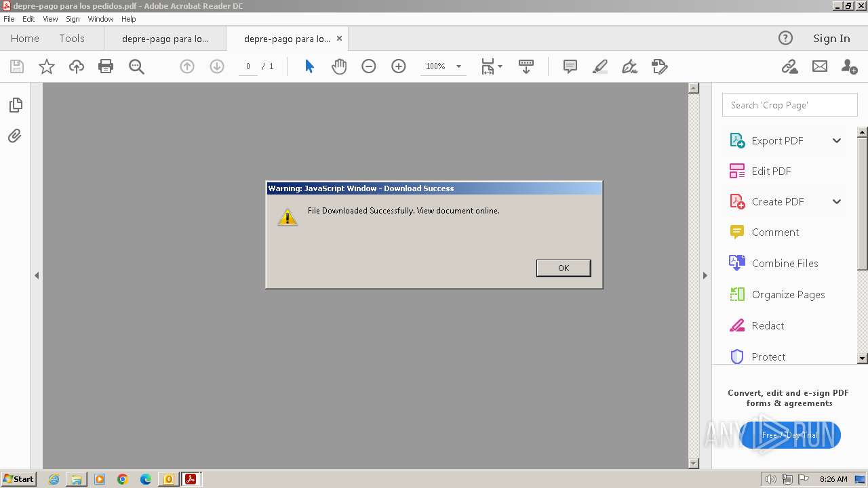Open the File menu
Screen dimensions: 868x488
tap(9, 19)
